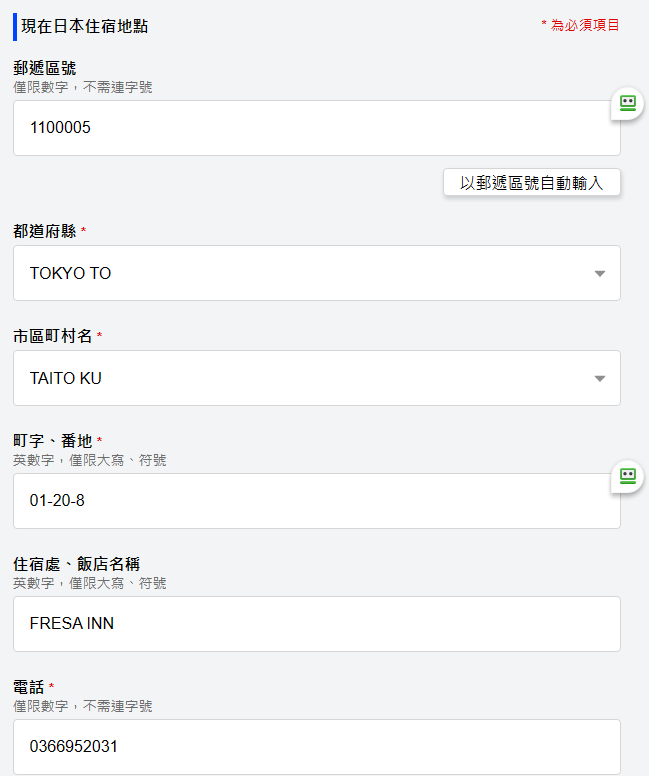Focus the address field containing 01-20-8

[317, 501]
